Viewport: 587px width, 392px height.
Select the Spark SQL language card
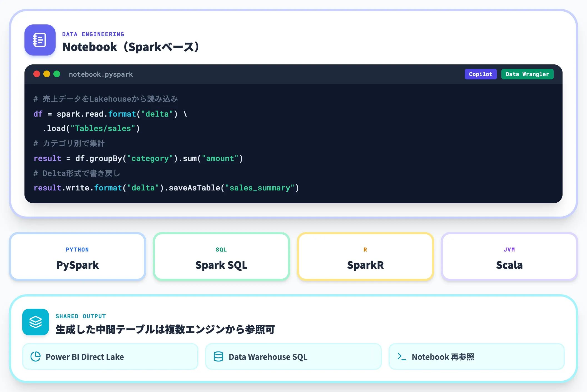[222, 257]
